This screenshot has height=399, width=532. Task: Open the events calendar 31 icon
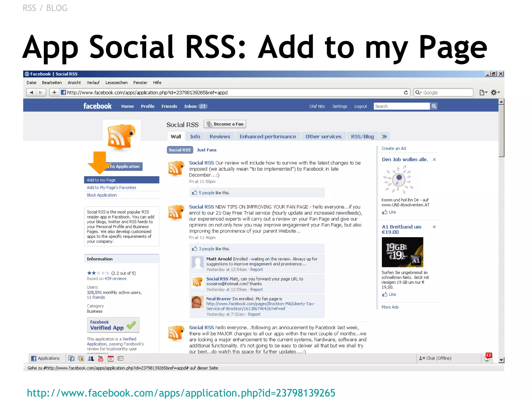pyautogui.click(x=111, y=359)
